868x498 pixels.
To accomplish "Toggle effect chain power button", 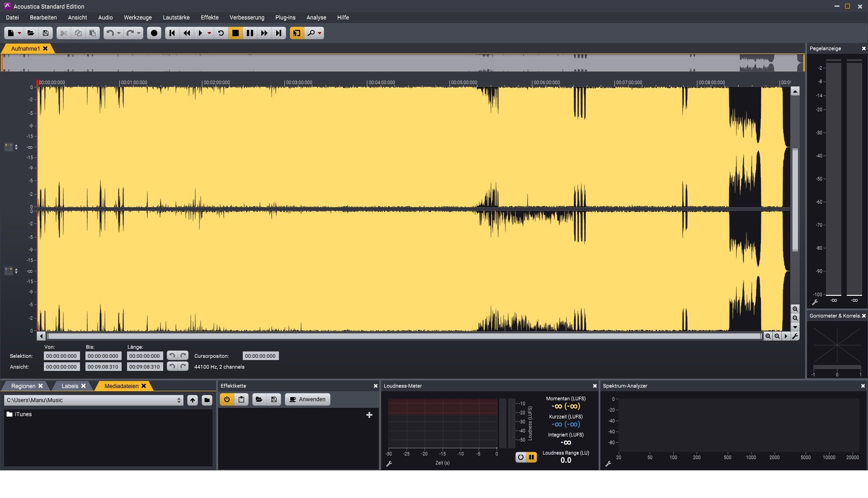I will tap(227, 399).
